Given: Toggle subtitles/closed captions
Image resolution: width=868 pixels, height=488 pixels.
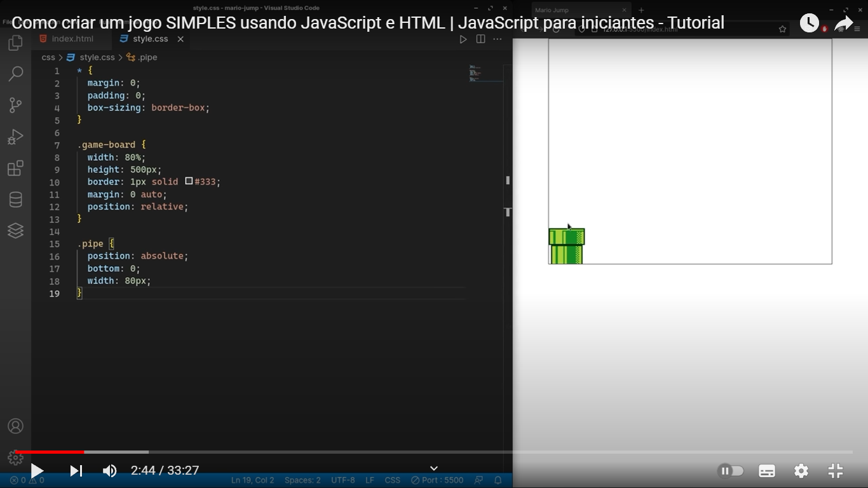Looking at the screenshot, I should click(767, 471).
